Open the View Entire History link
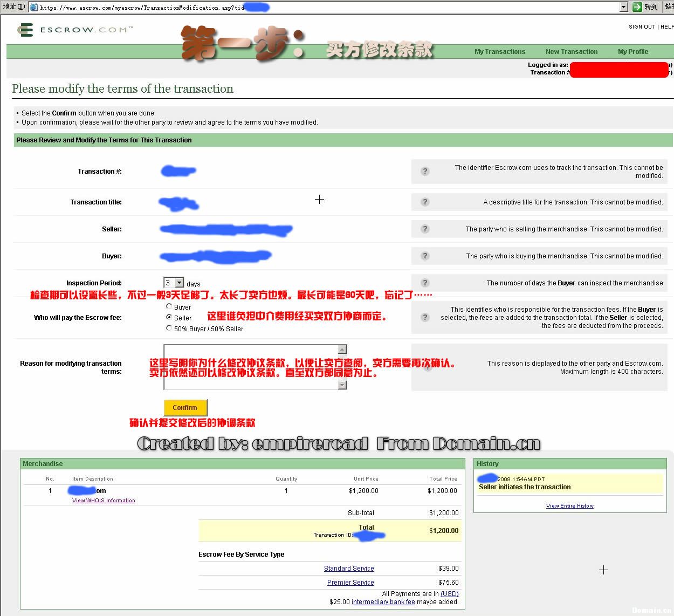The width and height of the screenshot is (674, 616). [x=570, y=506]
